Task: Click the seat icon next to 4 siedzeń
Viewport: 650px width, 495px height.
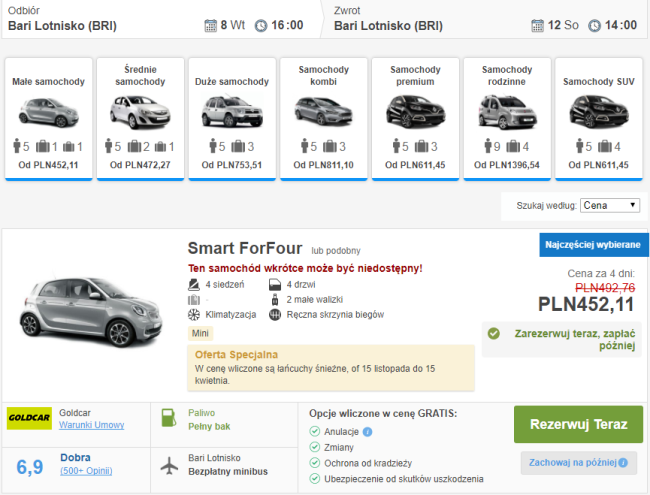Action: tap(194, 285)
